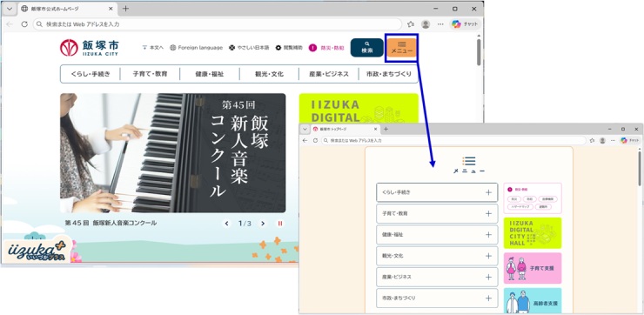This screenshot has height=315, width=644.
Task: Open tab actions dropdown in the front menu window
Action: pyautogui.click(x=305, y=129)
